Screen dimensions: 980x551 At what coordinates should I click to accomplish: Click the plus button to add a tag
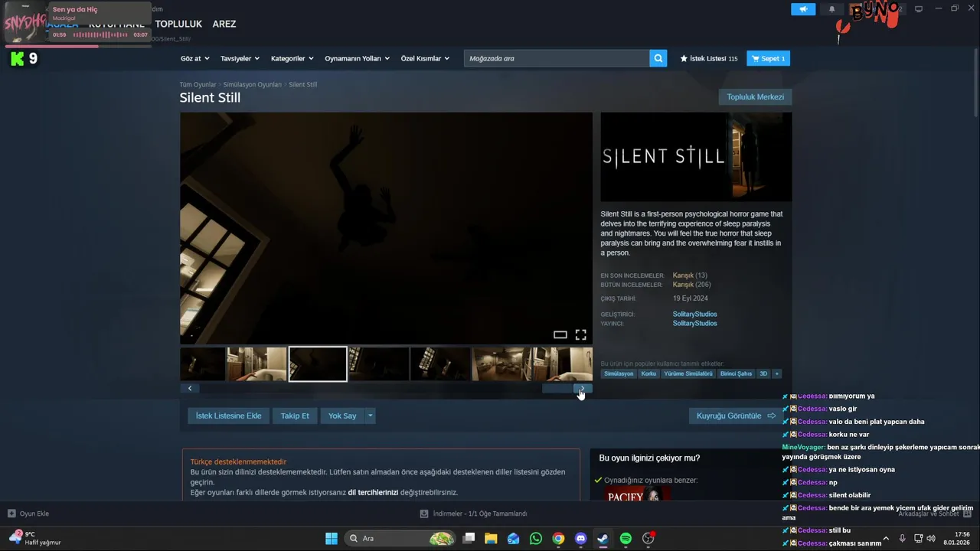point(776,373)
